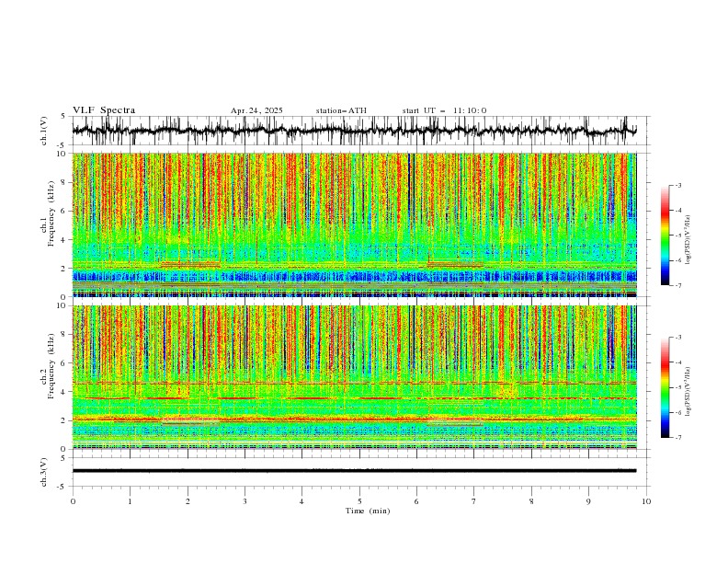
Task: Click the ch.1 color scale bar
Action: pos(665,236)
